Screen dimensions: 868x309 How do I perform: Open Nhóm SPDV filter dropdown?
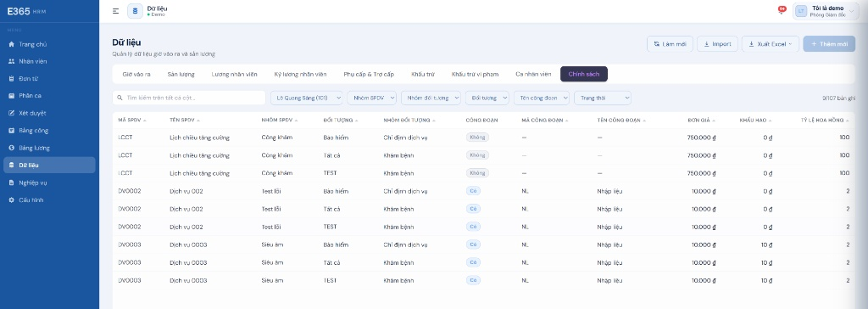[371, 98]
